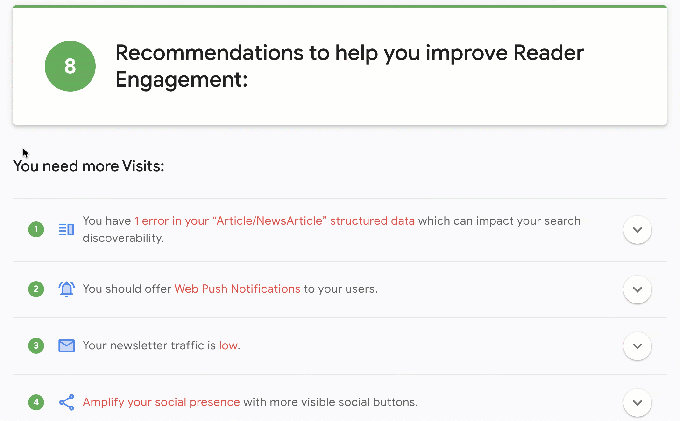Click the green number 2 badge

(36, 289)
